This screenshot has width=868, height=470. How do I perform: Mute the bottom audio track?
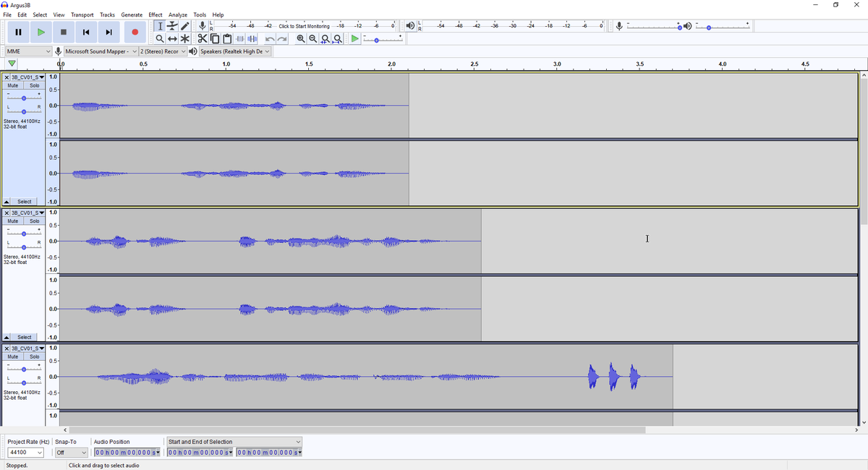pyautogui.click(x=13, y=356)
